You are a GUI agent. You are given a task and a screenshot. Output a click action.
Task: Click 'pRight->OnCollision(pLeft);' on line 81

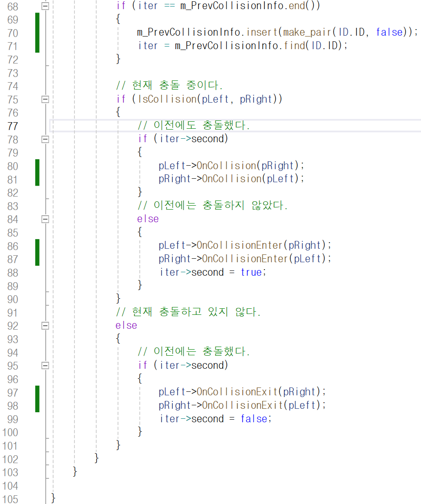coord(231,179)
